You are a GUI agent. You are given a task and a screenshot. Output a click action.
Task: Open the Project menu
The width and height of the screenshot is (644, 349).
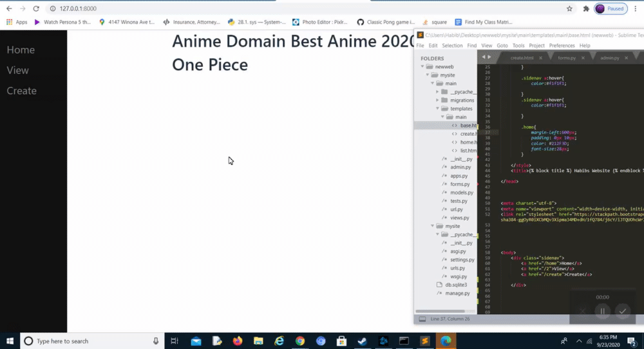pos(536,46)
